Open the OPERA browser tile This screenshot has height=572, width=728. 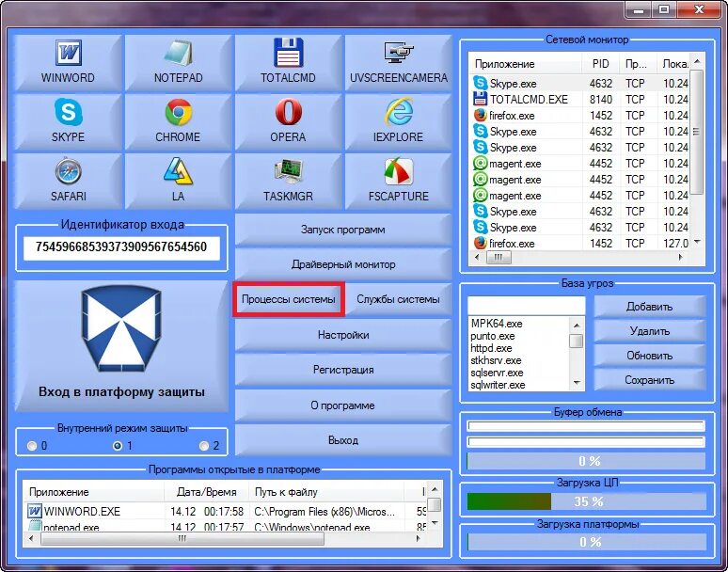coord(289,122)
